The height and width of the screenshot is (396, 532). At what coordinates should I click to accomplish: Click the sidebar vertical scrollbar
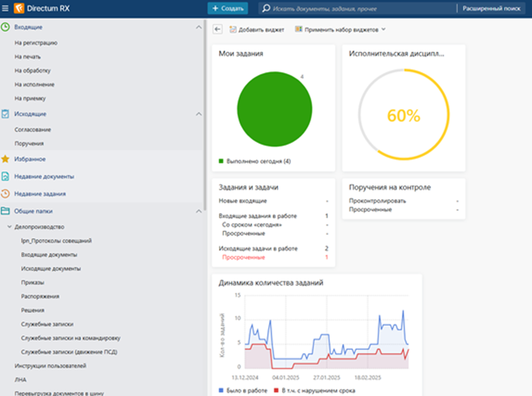pos(205,115)
